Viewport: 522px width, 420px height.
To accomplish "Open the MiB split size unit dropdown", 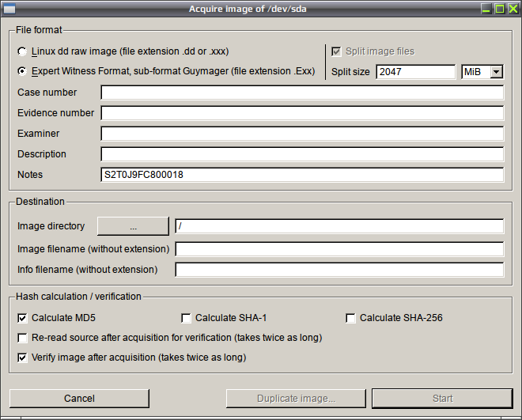I will click(482, 72).
